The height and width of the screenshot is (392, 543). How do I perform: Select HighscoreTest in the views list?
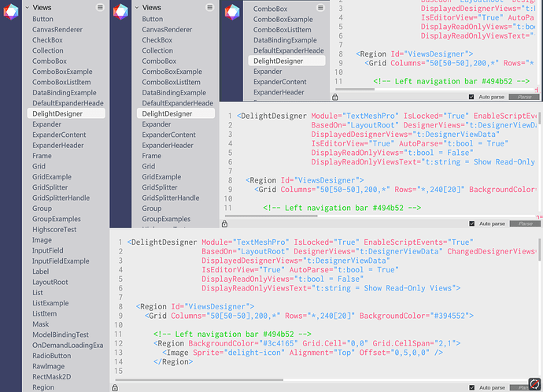pos(54,230)
